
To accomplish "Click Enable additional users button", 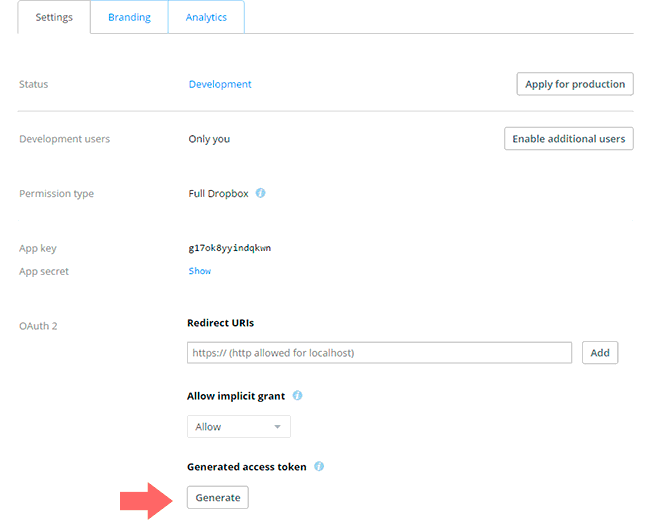I will click(568, 138).
